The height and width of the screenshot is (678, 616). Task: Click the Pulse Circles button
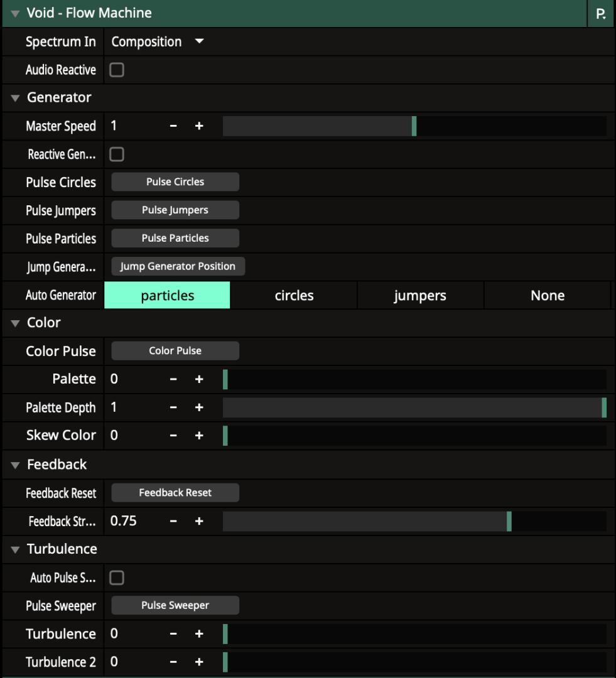click(x=175, y=181)
